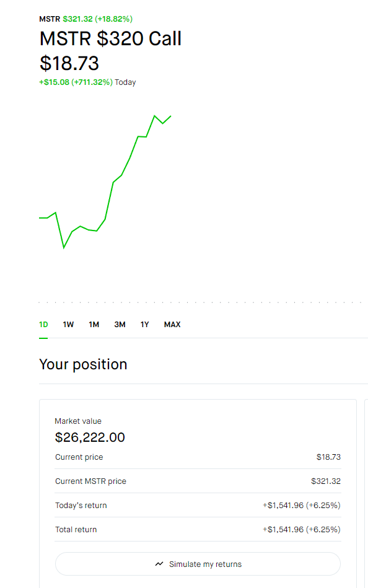Viewport: 368px width, 588px height.
Task: Click the green percentage change next to MSTR
Action: (x=112, y=19)
